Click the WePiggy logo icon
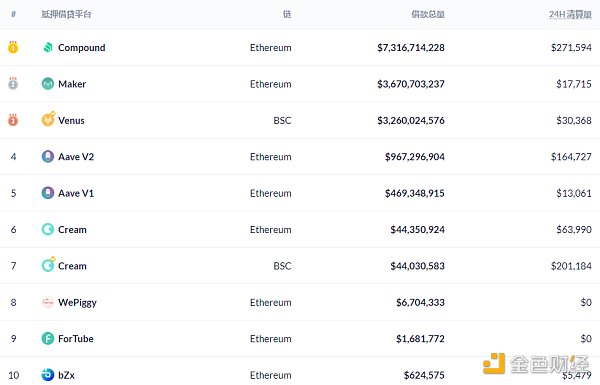600x385 pixels. [48, 302]
